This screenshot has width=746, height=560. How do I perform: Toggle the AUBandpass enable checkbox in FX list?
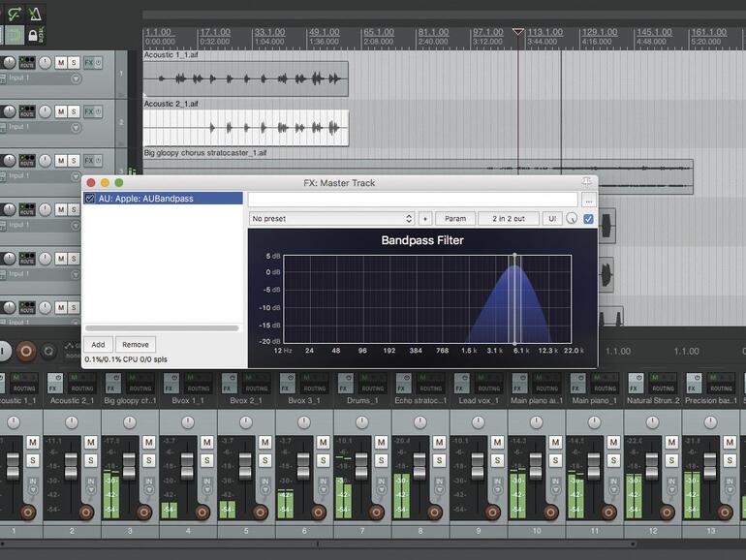tap(90, 199)
